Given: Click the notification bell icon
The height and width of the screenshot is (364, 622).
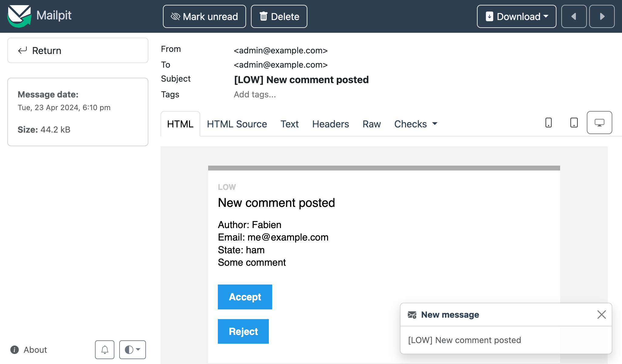Looking at the screenshot, I should point(105,349).
